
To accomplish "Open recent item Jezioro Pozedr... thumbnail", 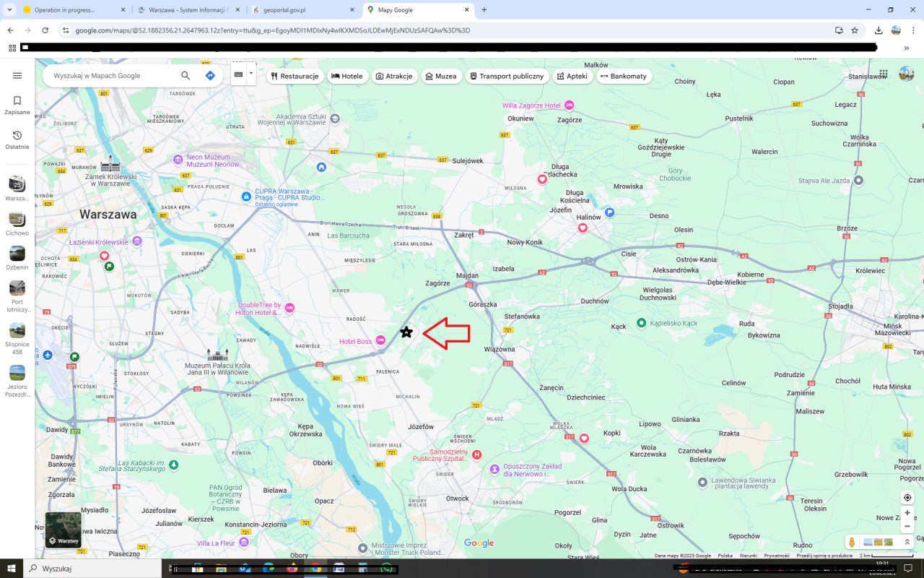I will pos(17,373).
